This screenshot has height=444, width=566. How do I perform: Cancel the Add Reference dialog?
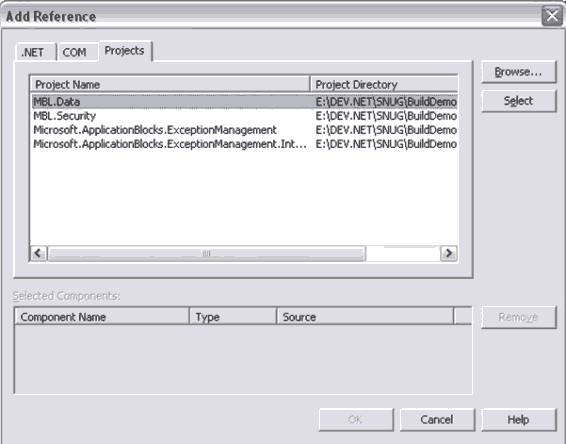point(437,419)
